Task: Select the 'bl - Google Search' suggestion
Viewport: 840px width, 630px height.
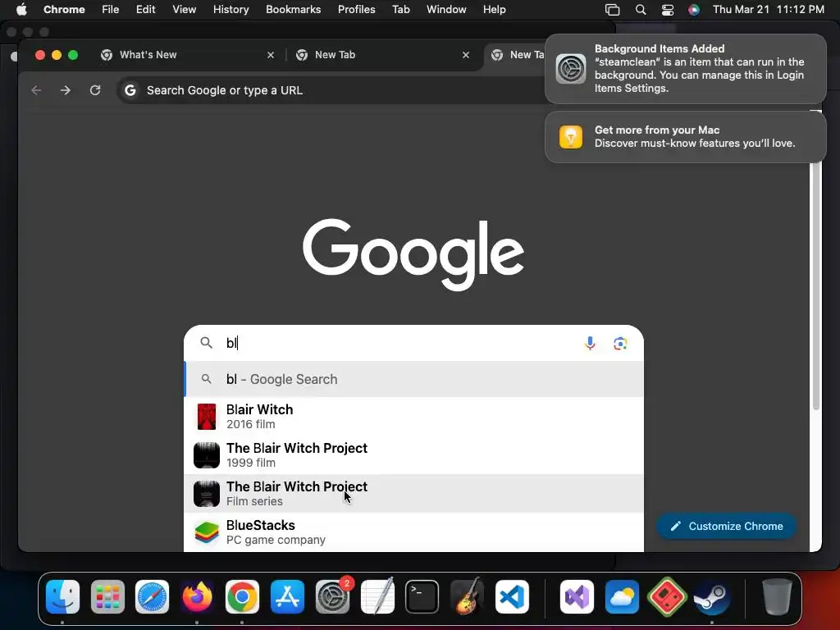Action: [413, 379]
